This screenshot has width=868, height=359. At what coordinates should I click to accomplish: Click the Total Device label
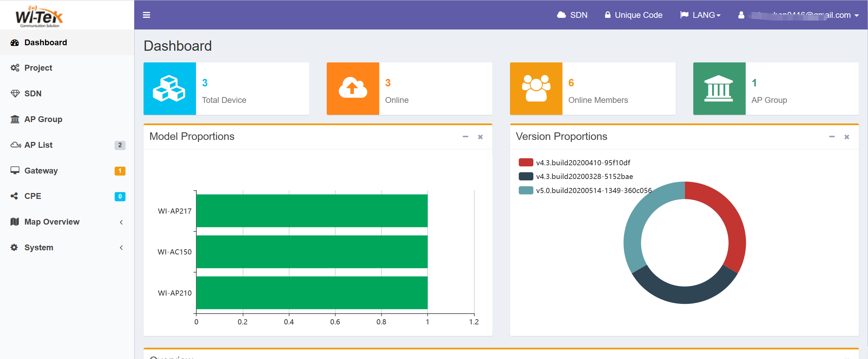click(224, 100)
